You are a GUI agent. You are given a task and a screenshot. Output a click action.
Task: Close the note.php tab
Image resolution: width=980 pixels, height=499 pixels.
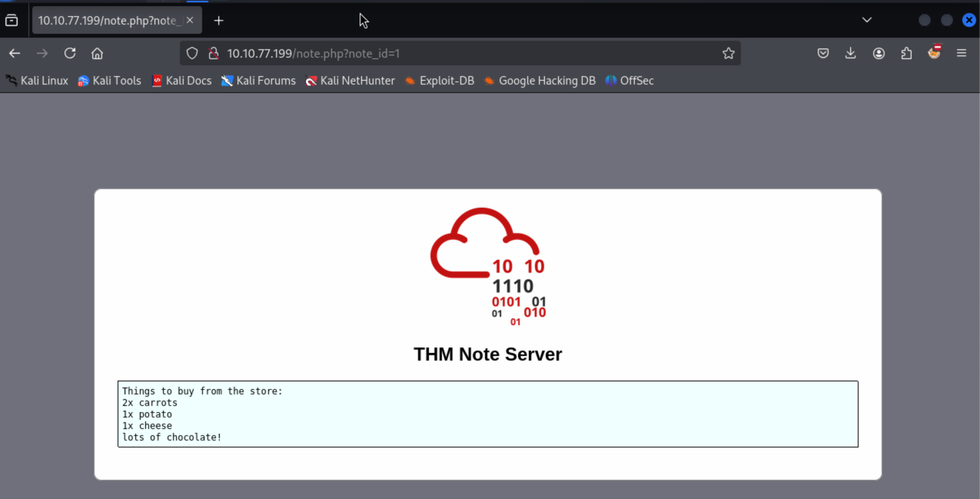click(x=190, y=20)
